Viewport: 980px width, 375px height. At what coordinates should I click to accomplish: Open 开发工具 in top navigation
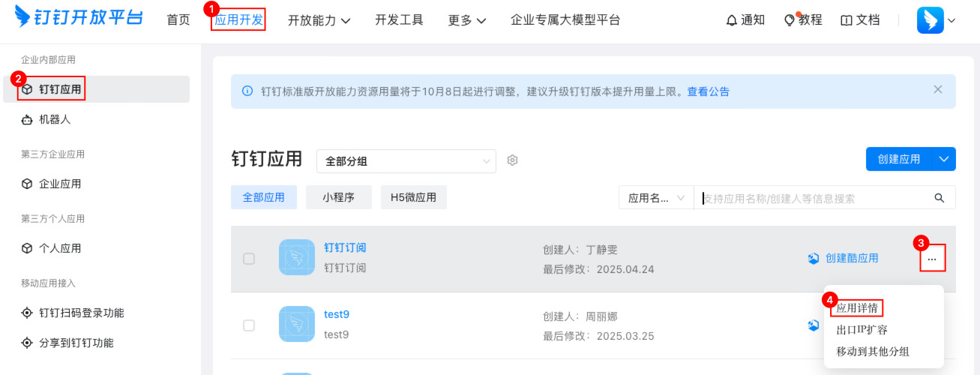coord(400,20)
